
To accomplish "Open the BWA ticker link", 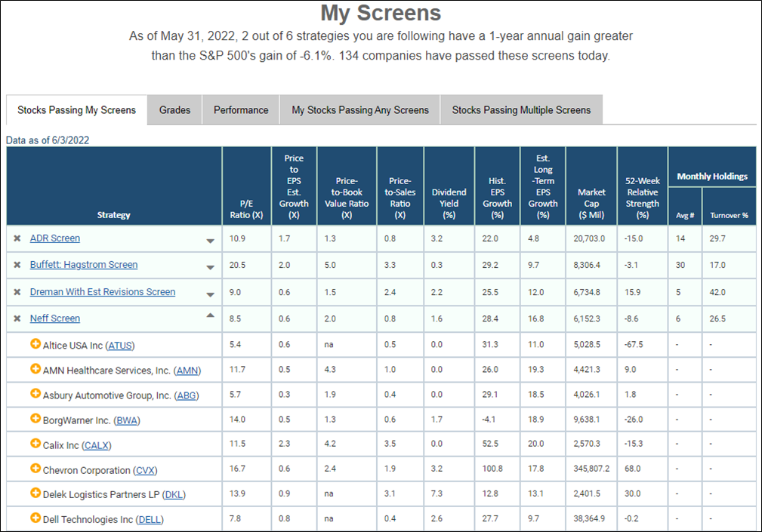I will (x=126, y=421).
